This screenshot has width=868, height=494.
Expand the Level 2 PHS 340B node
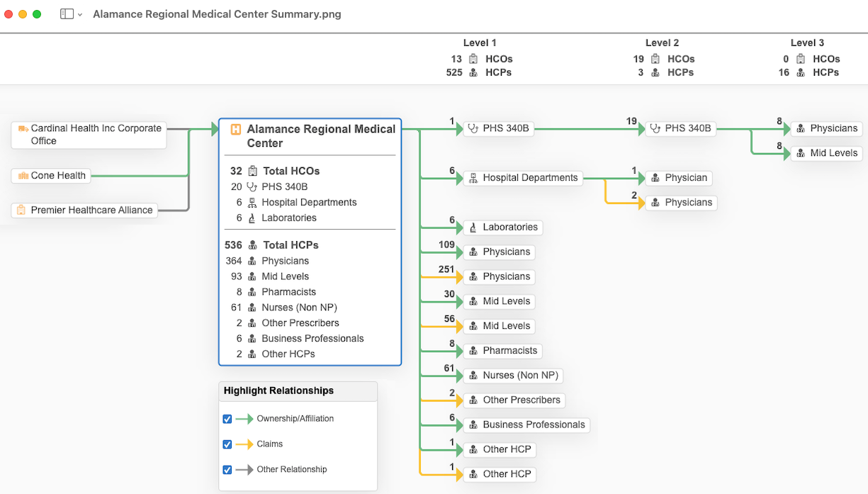point(680,129)
